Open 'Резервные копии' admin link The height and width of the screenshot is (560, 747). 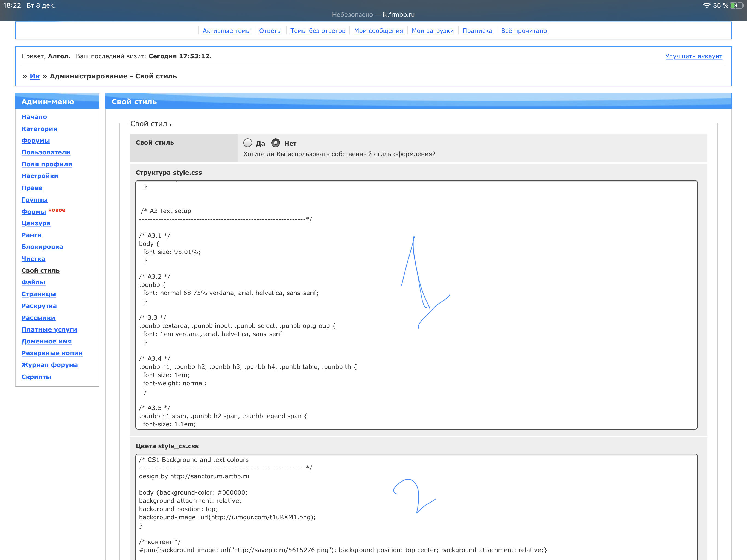point(52,353)
